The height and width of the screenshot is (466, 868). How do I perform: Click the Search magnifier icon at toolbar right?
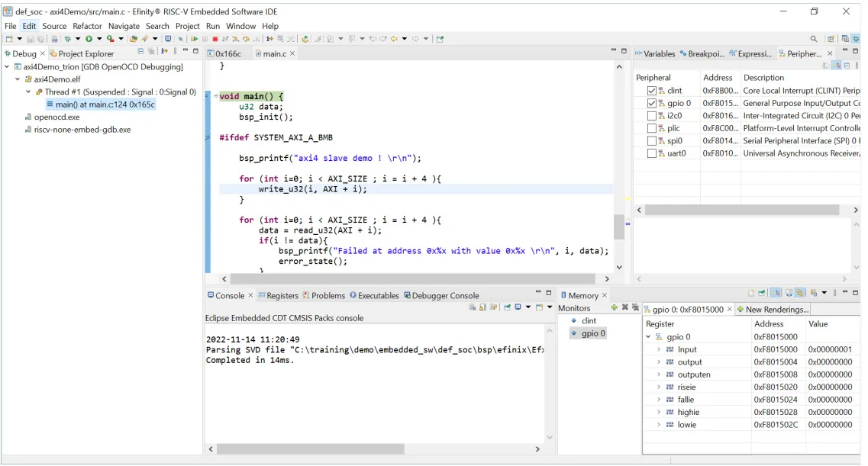coord(814,39)
